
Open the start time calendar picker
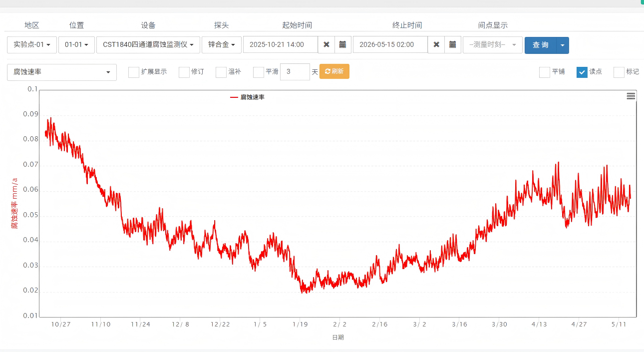coord(343,44)
